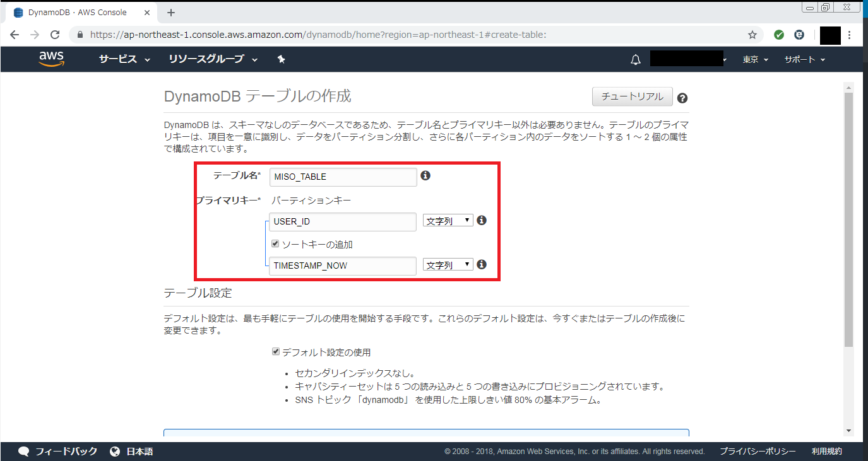Expand the 東京 region dropdown

coord(755,59)
